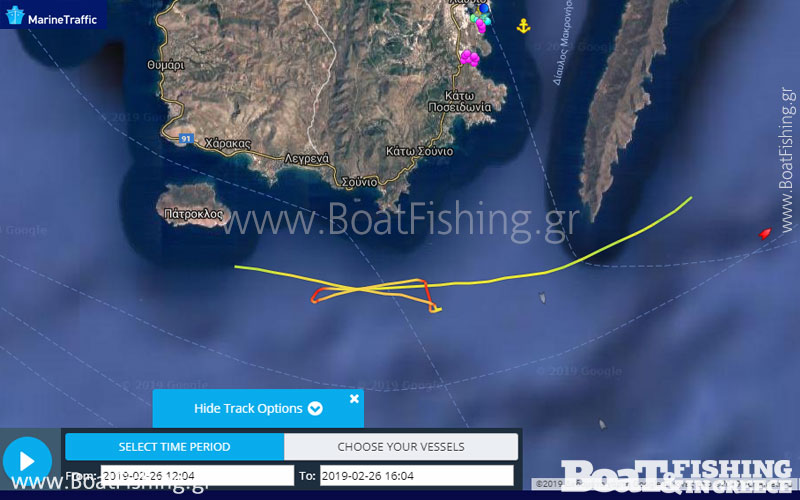Click the Σούνιο place label

[x=360, y=182]
